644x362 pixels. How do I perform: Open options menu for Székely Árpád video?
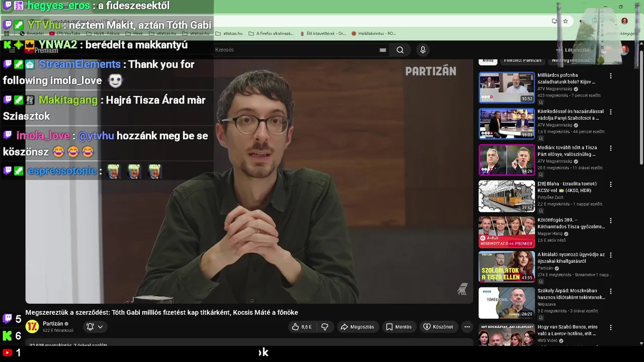[x=611, y=291]
